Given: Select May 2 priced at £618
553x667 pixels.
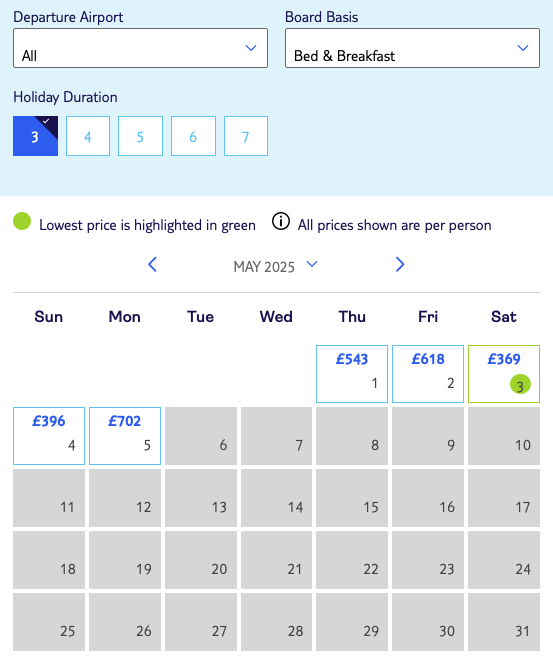Looking at the screenshot, I should click(x=428, y=374).
